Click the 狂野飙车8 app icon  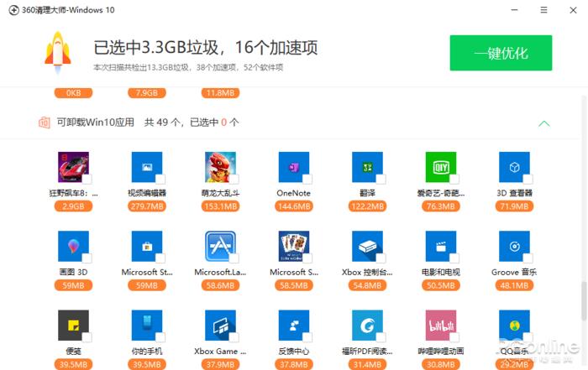click(x=73, y=167)
